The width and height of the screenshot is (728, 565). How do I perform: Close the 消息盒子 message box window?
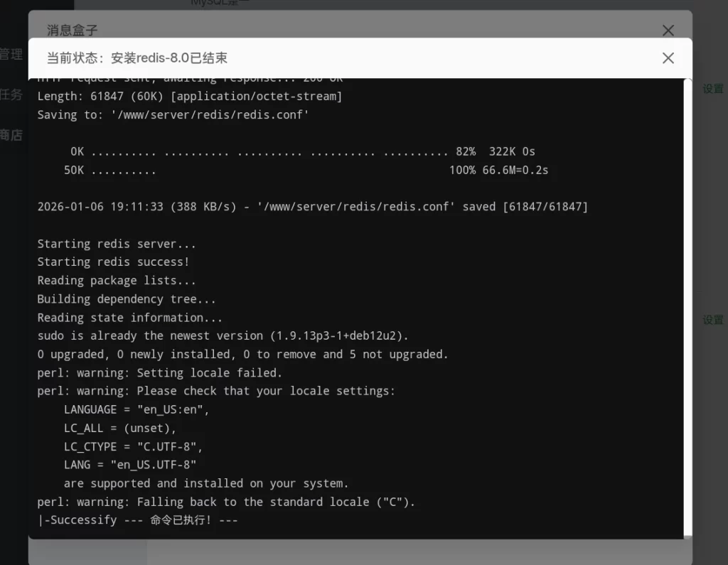coord(668,30)
